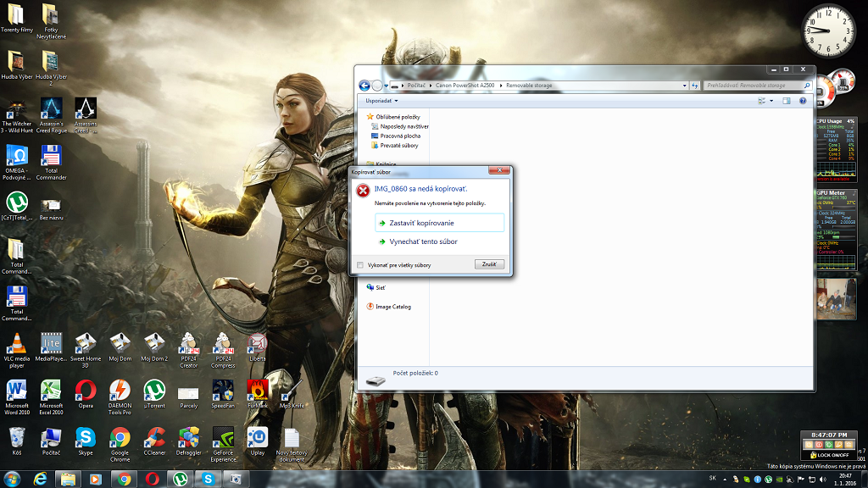The height and width of the screenshot is (488, 868).
Task: Launch GeForce Experience shortcut
Action: 223,444
